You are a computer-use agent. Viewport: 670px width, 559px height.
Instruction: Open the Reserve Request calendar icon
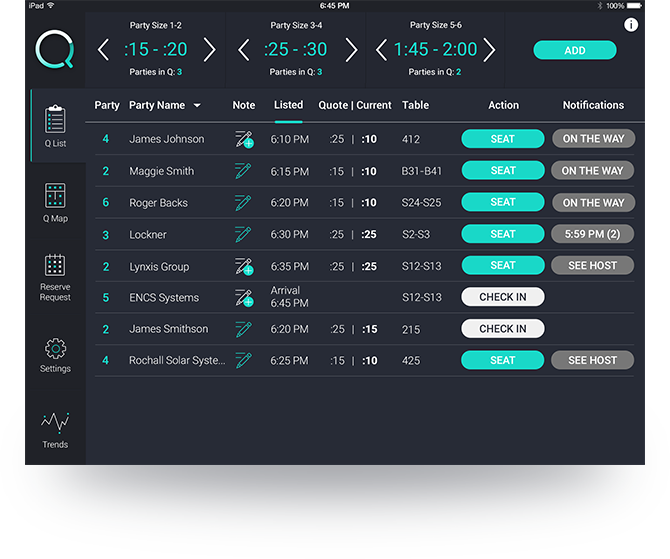(x=55, y=266)
